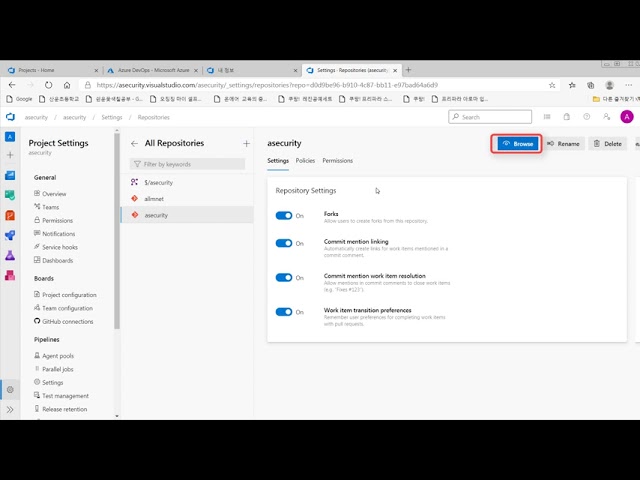Image resolution: width=640 pixels, height=480 pixels.
Task: Click the Browse button
Action: pos(518,144)
